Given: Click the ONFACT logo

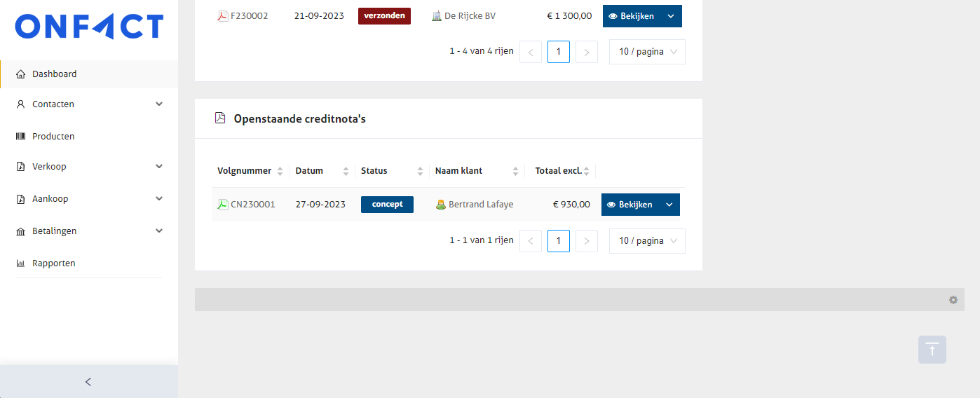Looking at the screenshot, I should point(89,27).
